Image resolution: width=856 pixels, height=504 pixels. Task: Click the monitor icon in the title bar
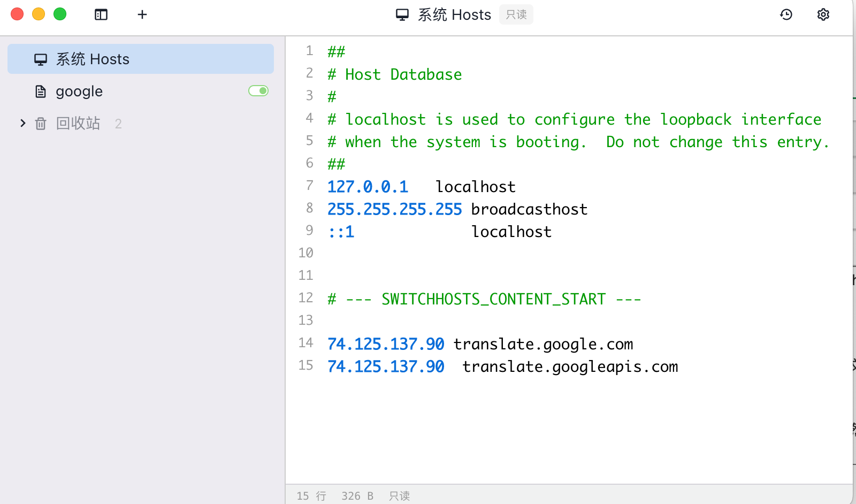(x=402, y=14)
